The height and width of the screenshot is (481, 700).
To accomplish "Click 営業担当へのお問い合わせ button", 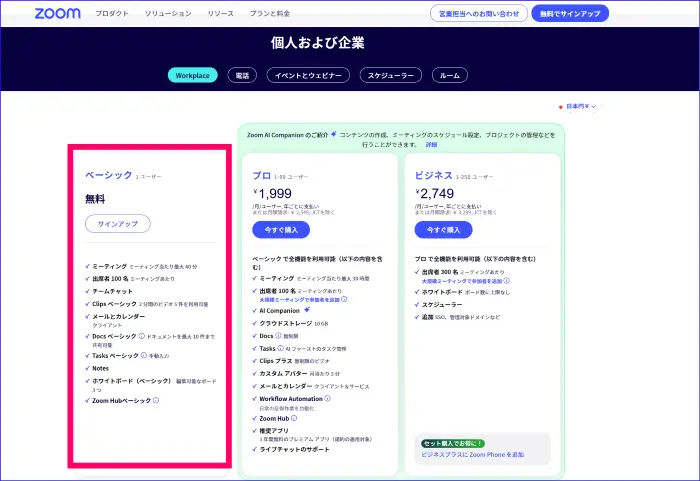I will click(479, 13).
